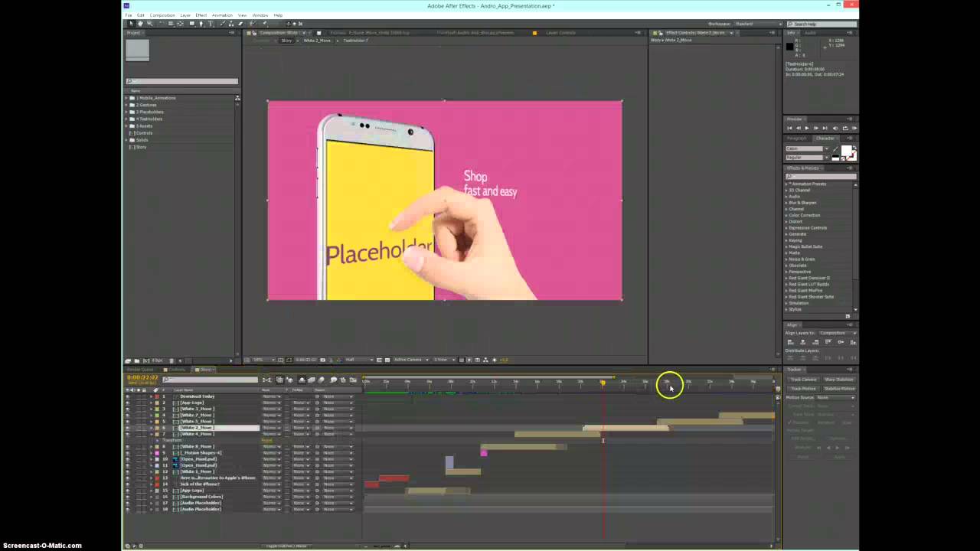
Task: Select the Hand tool in the toolbar
Action: pyautogui.click(x=140, y=24)
